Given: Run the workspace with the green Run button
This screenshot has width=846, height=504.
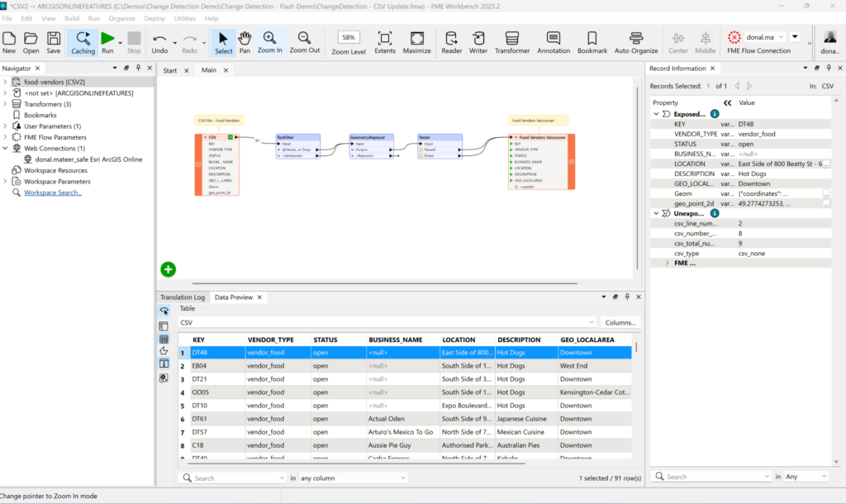Looking at the screenshot, I should (x=107, y=39).
